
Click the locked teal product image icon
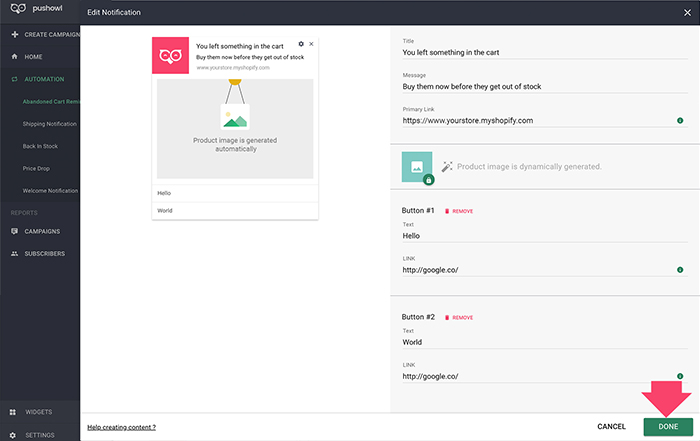click(x=417, y=167)
